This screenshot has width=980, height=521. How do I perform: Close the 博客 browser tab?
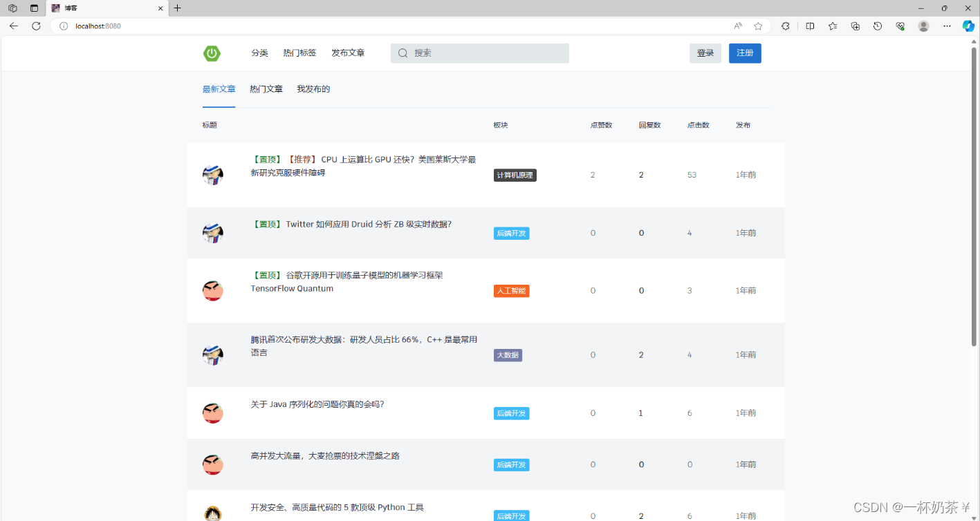click(x=160, y=8)
